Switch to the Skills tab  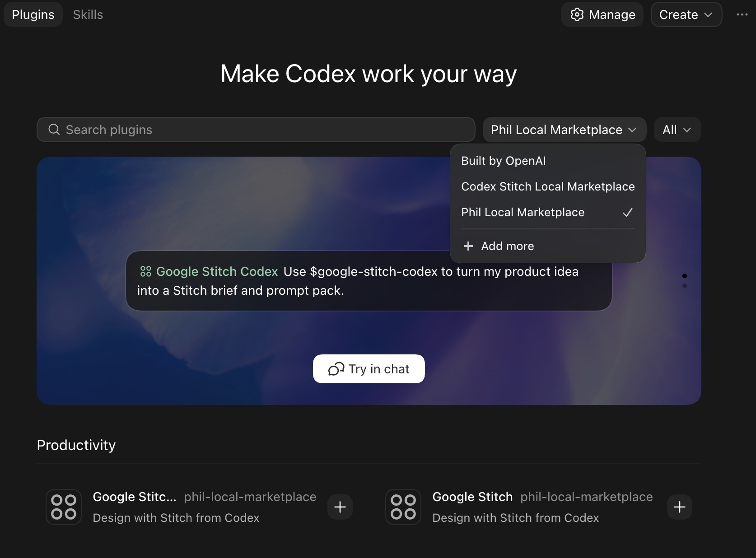click(x=88, y=15)
